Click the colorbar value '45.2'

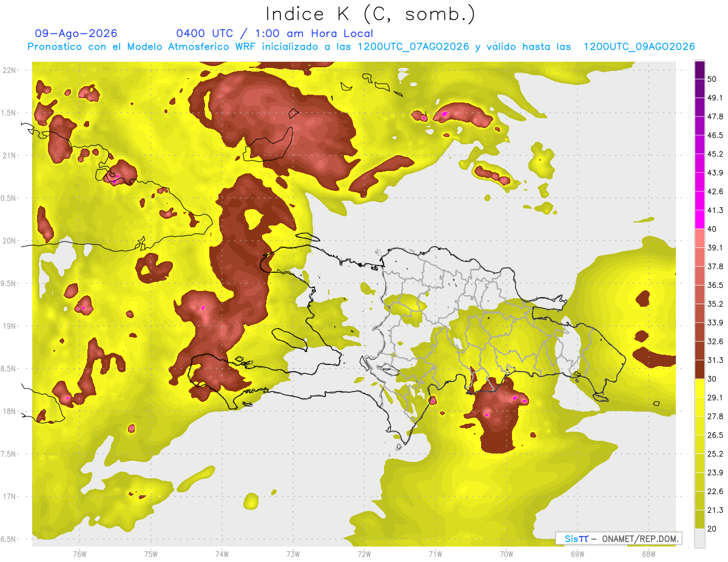[x=715, y=154]
